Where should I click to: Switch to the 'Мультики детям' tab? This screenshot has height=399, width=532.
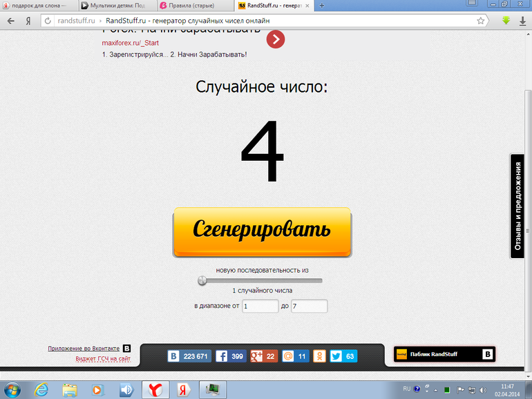coord(117,6)
